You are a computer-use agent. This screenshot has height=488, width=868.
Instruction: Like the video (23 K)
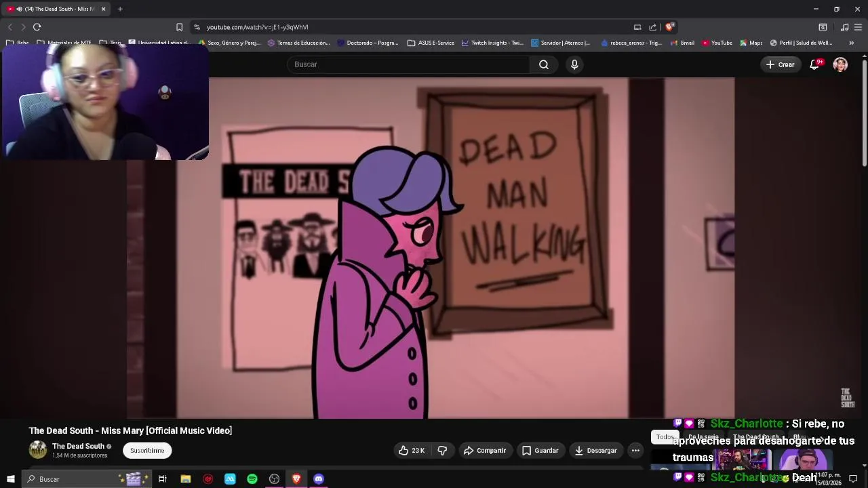411,450
